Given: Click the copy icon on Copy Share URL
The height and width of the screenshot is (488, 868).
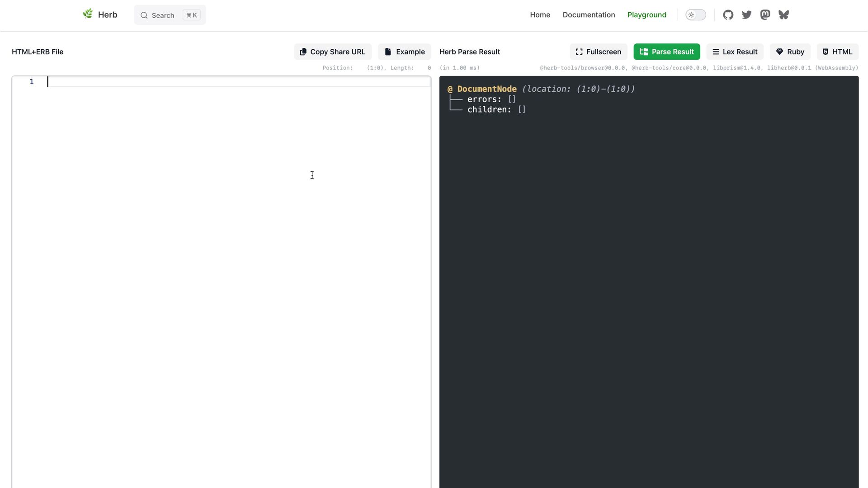Looking at the screenshot, I should click(x=303, y=52).
